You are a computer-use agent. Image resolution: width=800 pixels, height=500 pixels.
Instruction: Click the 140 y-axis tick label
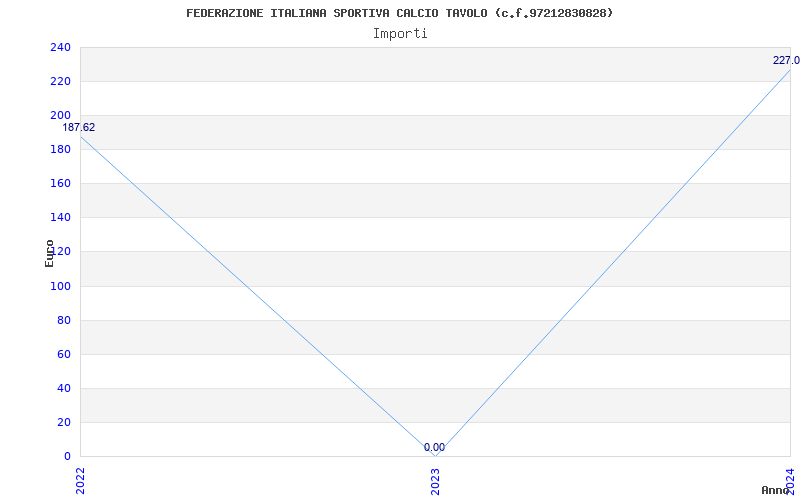[60, 218]
